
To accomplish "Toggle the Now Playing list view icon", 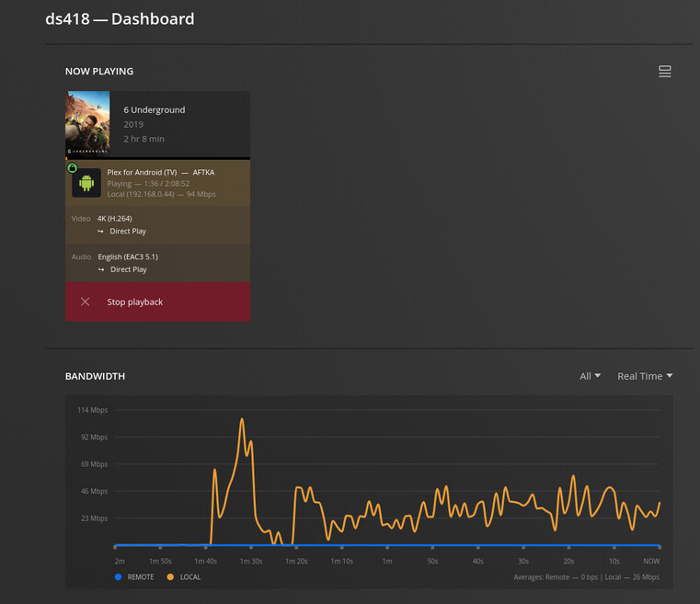I will tap(665, 72).
